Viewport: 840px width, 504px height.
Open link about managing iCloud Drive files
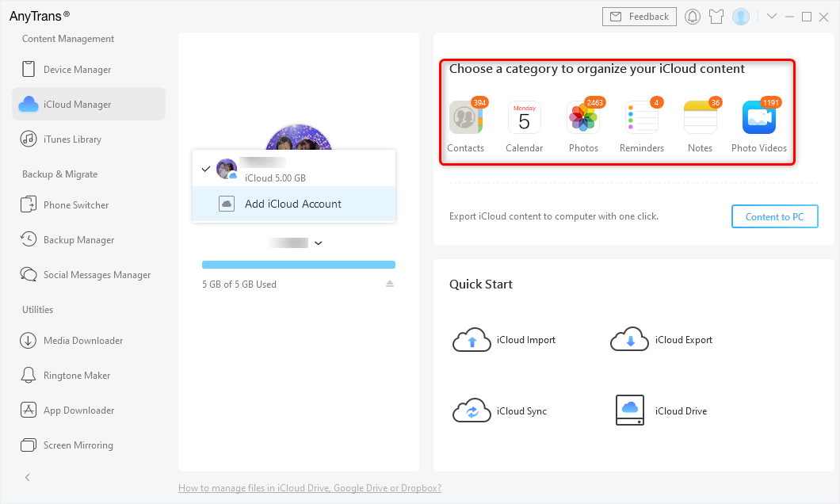310,488
